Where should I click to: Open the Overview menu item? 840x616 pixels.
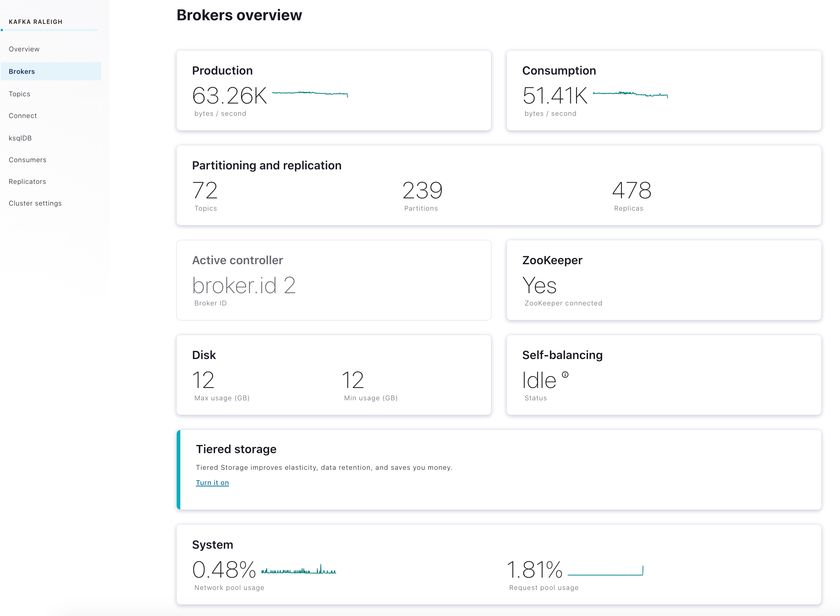coord(24,49)
